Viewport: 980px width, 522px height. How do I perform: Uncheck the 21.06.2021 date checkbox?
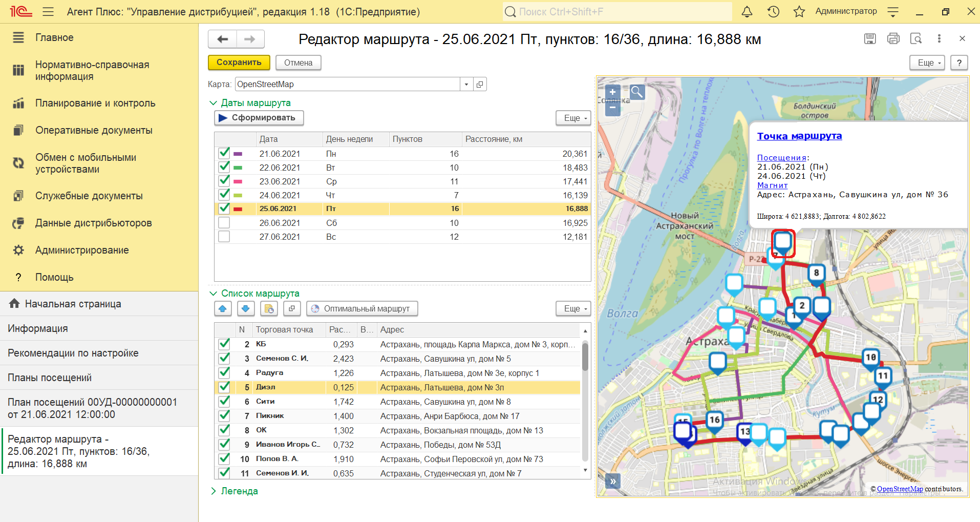(x=224, y=153)
